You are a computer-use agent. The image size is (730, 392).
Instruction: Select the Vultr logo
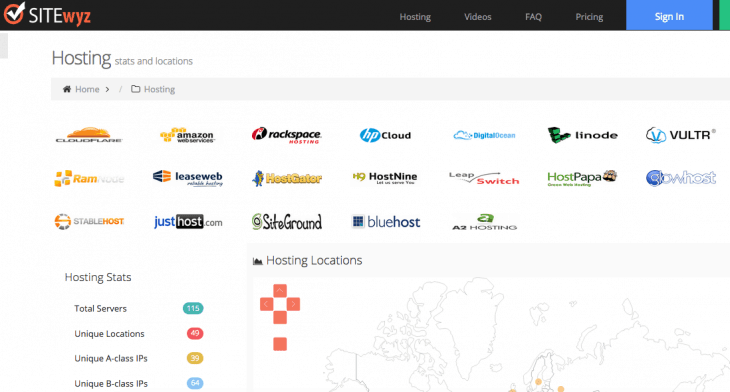click(681, 135)
